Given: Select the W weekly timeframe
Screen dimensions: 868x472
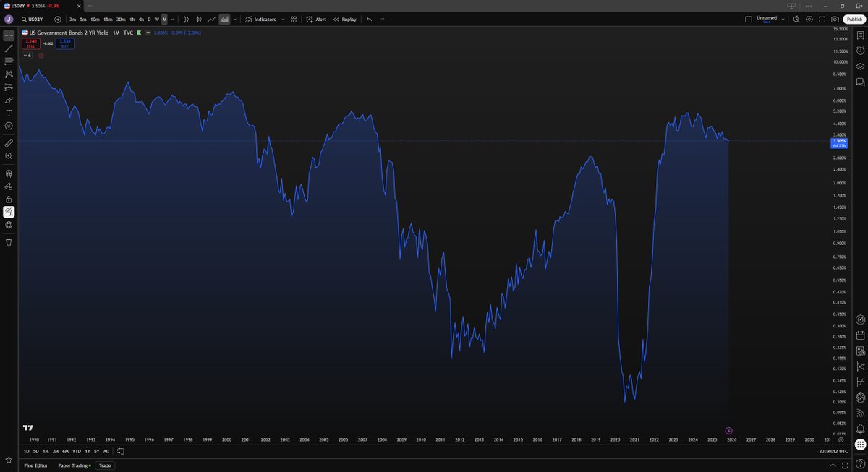Looking at the screenshot, I should click(157, 20).
